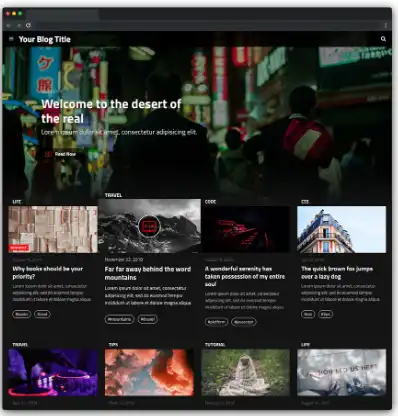Click the #tips tag pill
Image resolution: width=398 pixels, height=416 pixels.
click(x=326, y=314)
